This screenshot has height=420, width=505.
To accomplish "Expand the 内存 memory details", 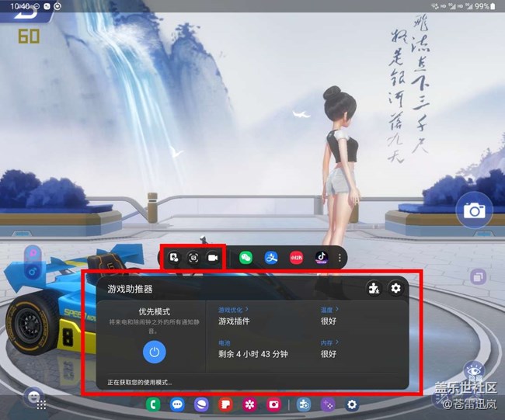I will pos(329,342).
